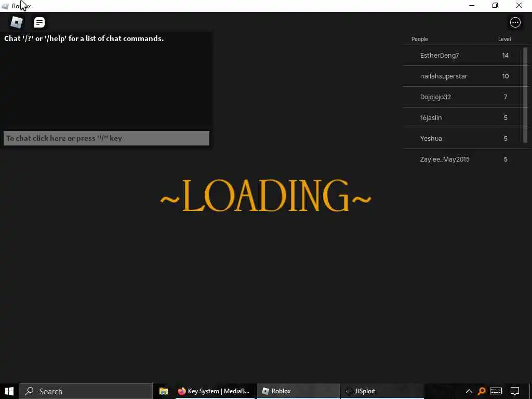Screen dimensions: 532x399
Task: Minimize the Roblox window
Action: pos(472,5)
